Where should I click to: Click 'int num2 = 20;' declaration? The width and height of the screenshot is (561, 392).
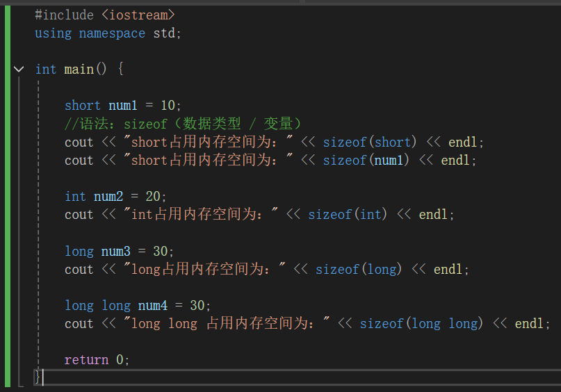pos(115,197)
